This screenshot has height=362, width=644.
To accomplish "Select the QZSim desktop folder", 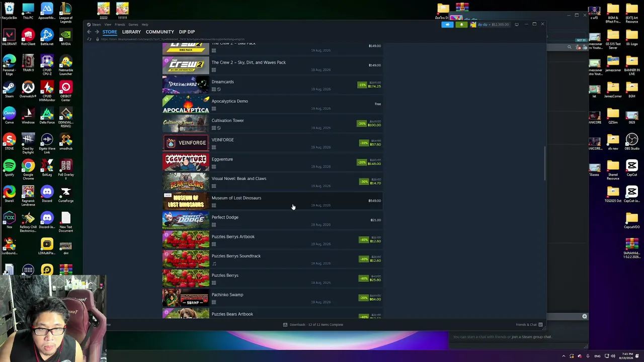I will coord(613,116).
